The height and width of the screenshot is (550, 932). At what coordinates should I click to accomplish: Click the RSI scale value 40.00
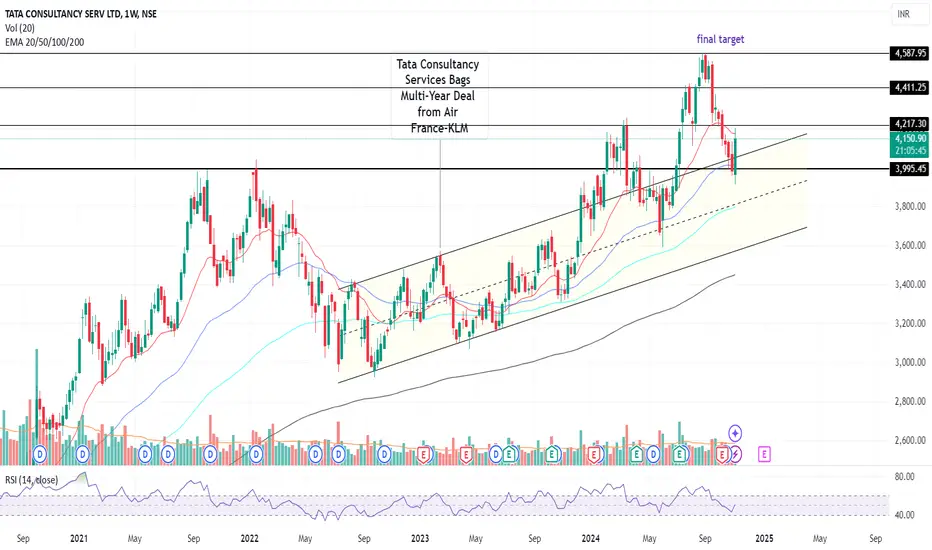click(904, 515)
